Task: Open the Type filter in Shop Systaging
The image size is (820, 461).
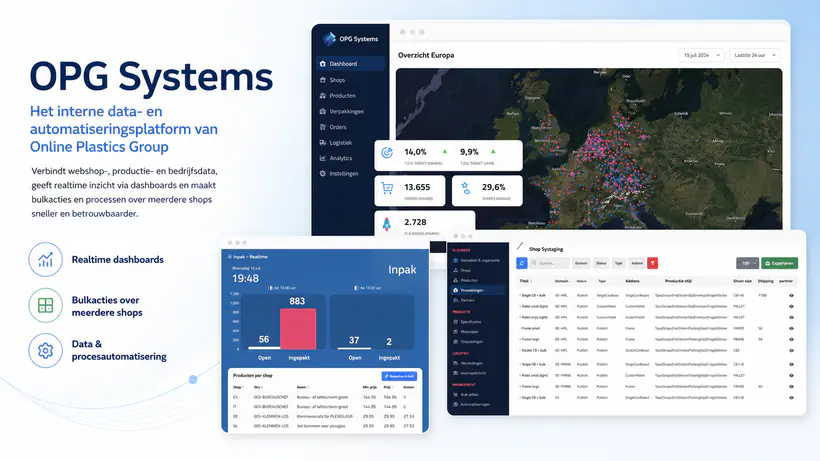Action: pos(619,263)
